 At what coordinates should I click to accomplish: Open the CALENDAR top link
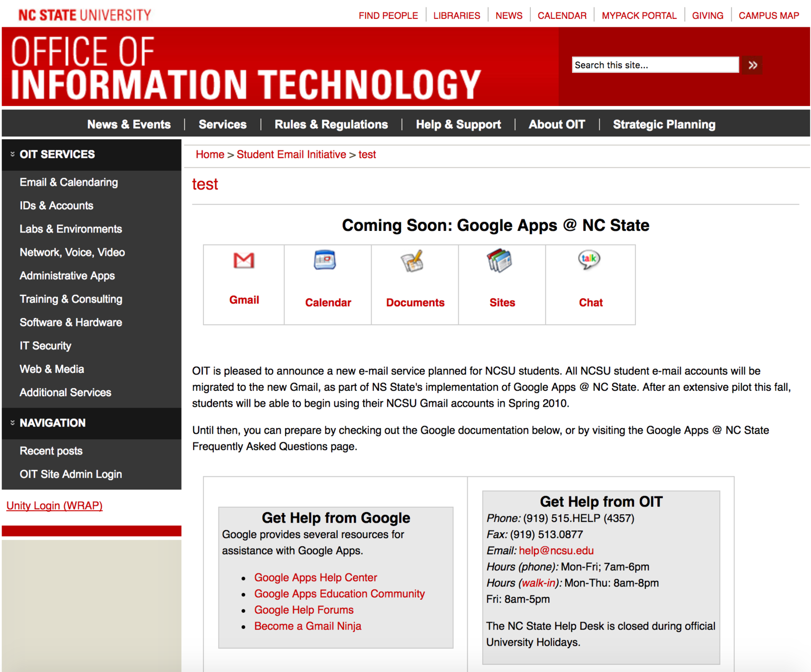(x=562, y=15)
